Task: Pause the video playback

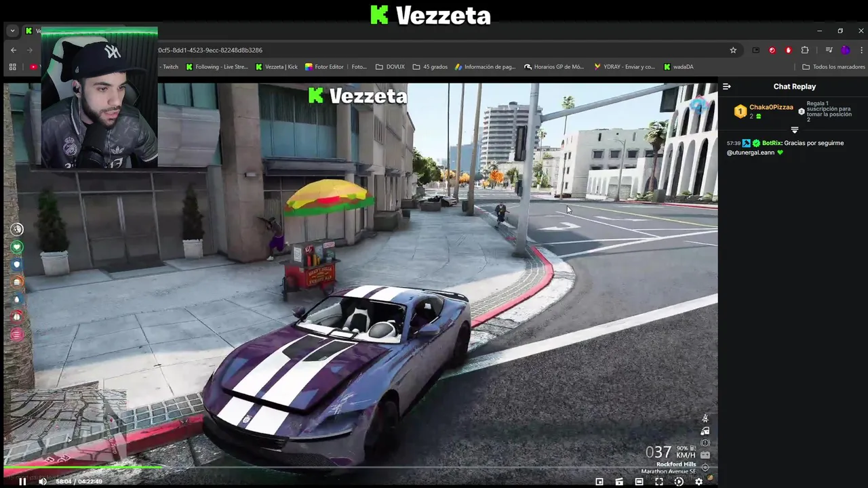Action: [22, 481]
